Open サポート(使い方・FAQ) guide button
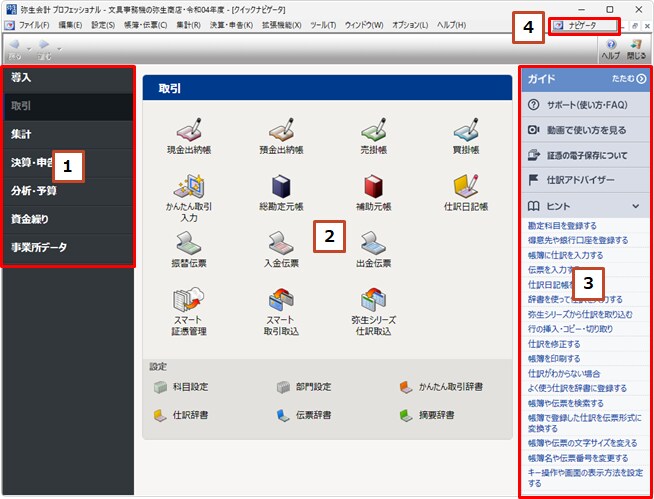Image resolution: width=654 pixels, height=499 pixels. coord(585,105)
